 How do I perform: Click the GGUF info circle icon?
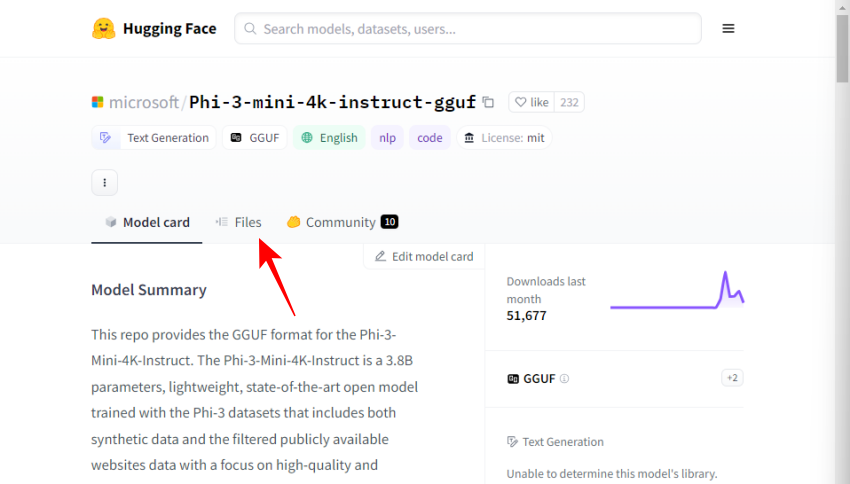click(x=564, y=378)
